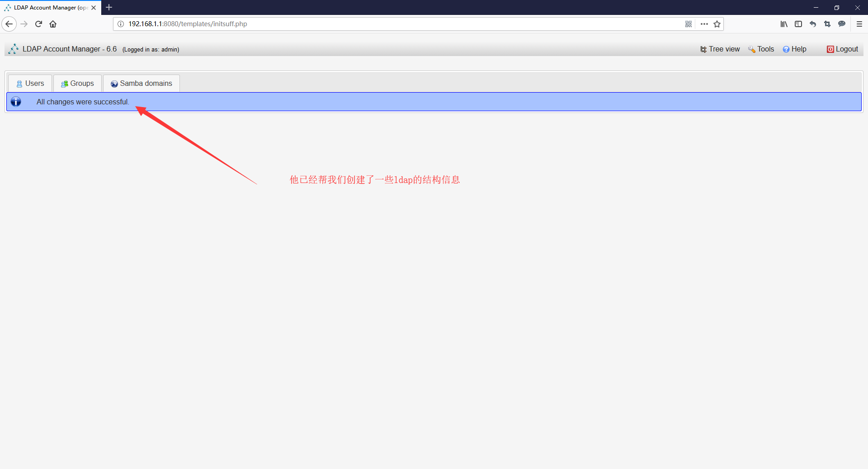Switch to the Groups tab
Image resolution: width=868 pixels, height=469 pixels.
(77, 84)
